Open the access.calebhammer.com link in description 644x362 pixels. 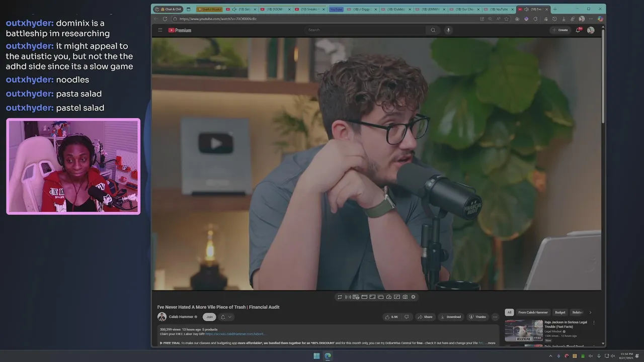[235, 334]
